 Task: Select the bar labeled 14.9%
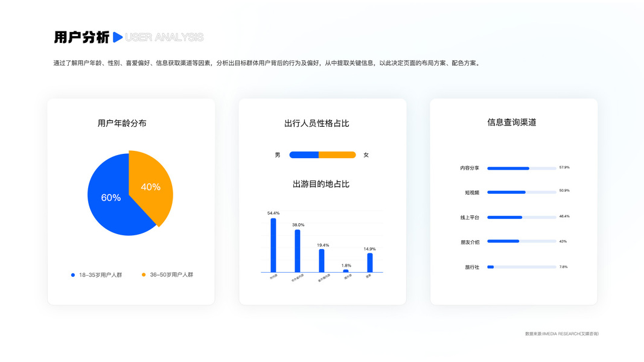[x=369, y=262]
